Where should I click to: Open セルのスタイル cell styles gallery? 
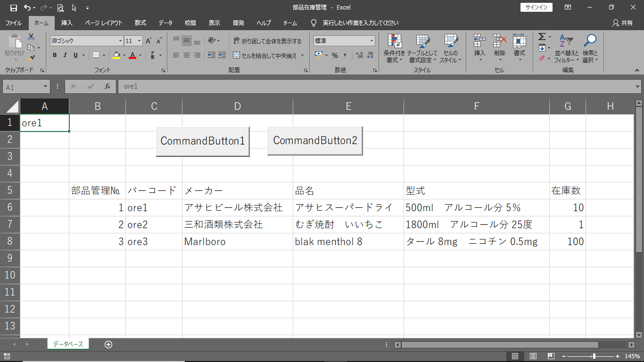click(451, 49)
